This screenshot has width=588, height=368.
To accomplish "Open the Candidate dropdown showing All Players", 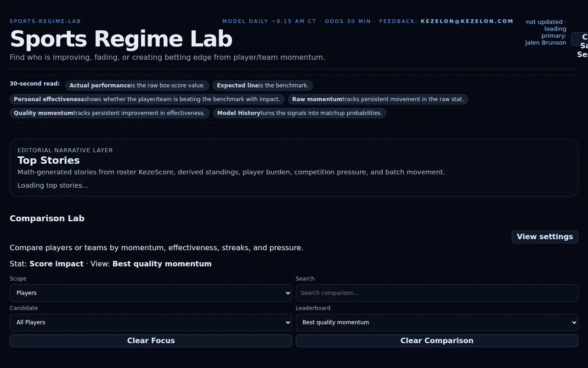I will [x=151, y=322].
